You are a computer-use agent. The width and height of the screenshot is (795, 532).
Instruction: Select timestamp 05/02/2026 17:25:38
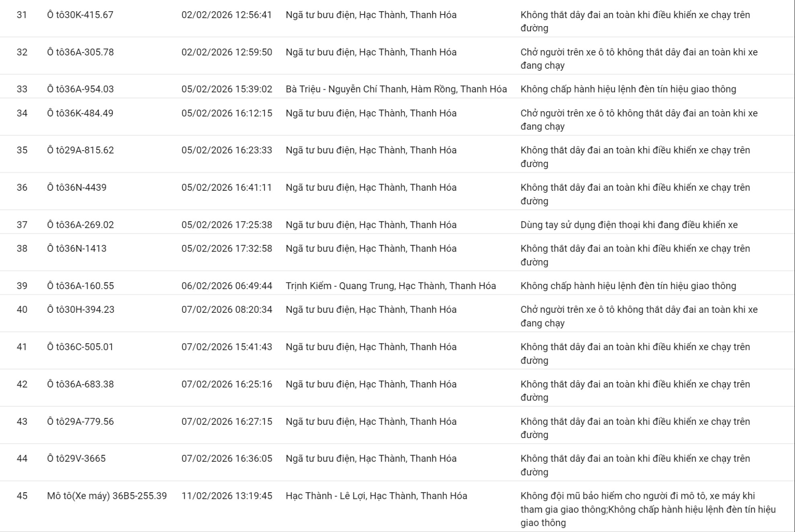(x=226, y=225)
